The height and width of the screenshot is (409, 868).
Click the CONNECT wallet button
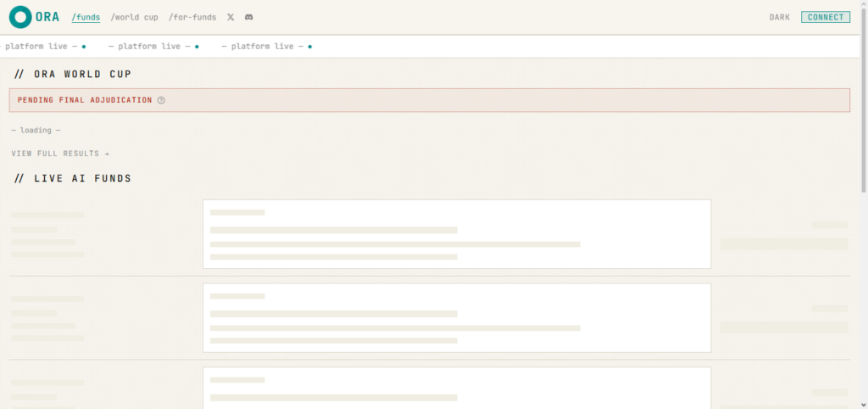pyautogui.click(x=826, y=17)
